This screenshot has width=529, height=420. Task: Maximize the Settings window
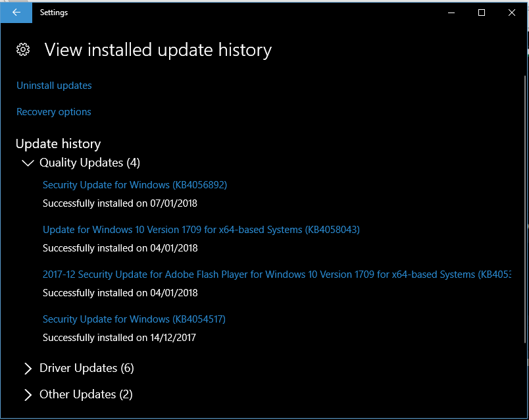click(482, 13)
